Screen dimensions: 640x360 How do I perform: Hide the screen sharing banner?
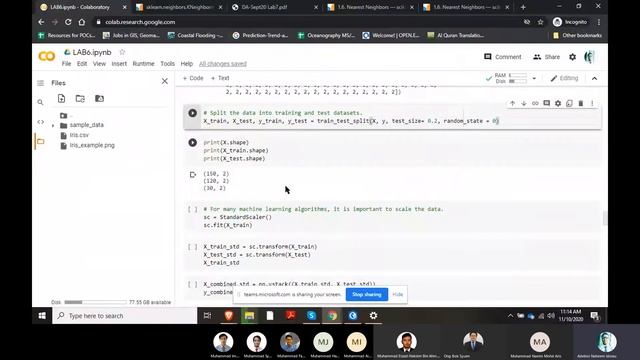(x=398, y=294)
